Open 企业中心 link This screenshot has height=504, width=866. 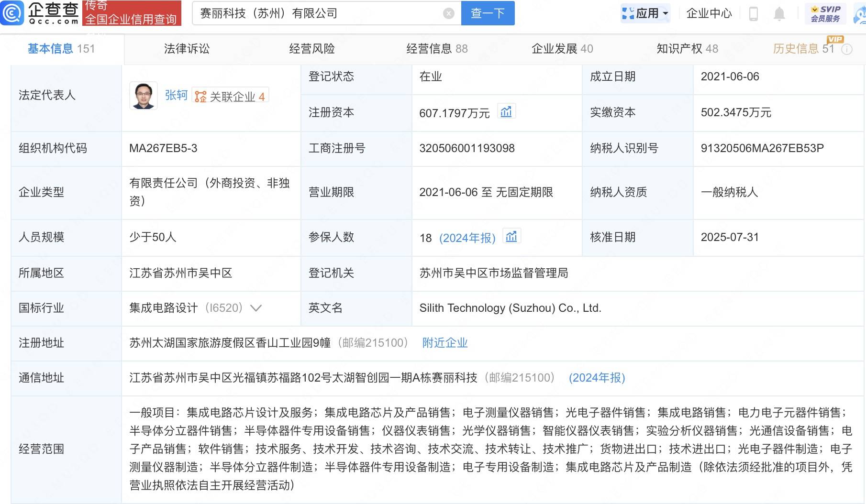709,13
